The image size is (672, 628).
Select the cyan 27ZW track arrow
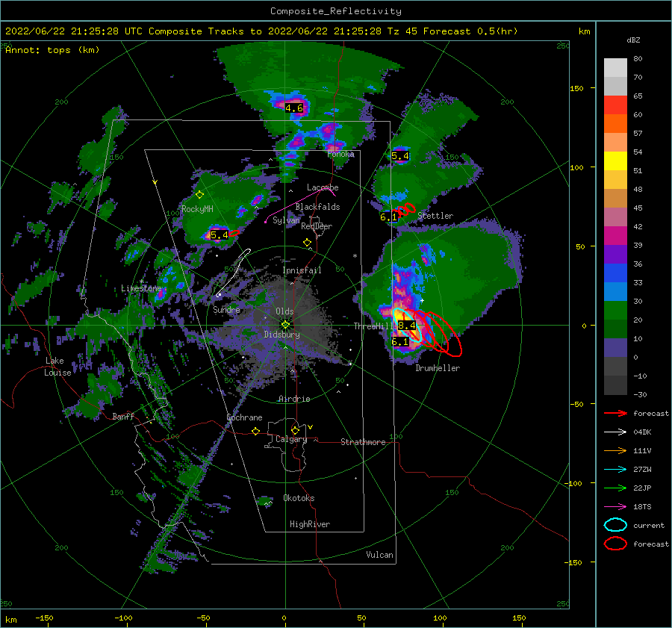(x=615, y=470)
